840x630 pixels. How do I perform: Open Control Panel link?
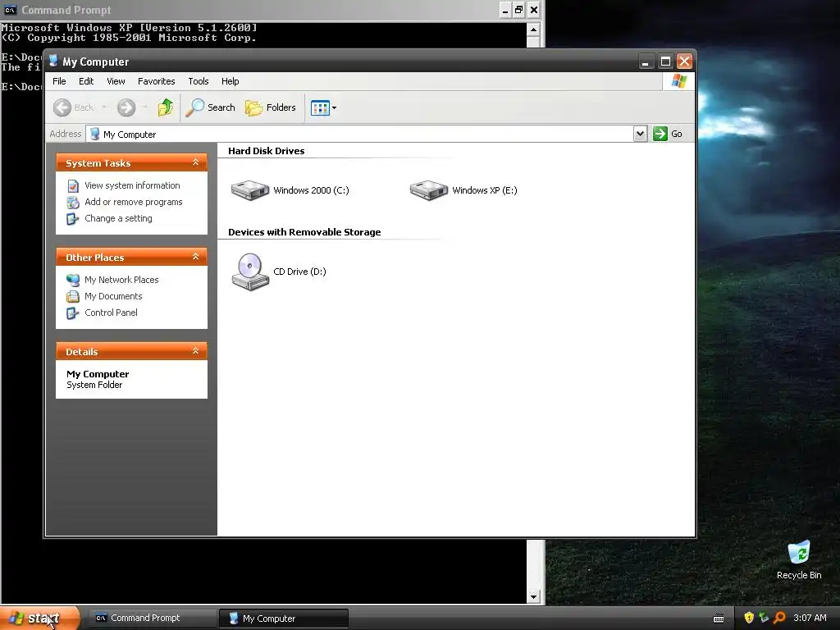tap(111, 313)
